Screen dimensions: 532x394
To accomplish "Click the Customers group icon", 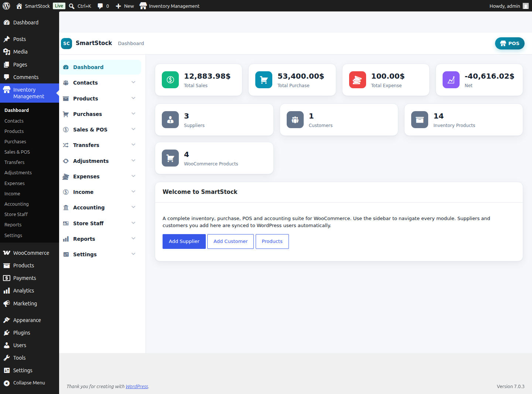I will 295,120.
